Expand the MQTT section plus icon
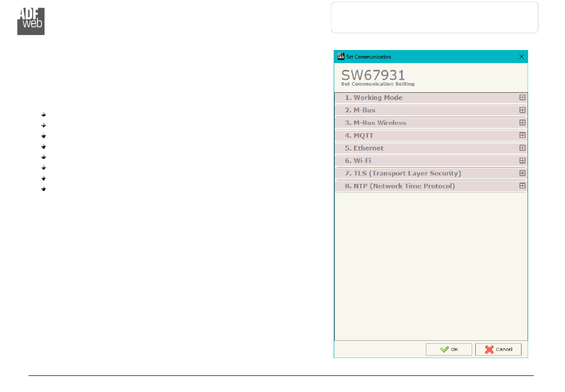 pos(522,136)
